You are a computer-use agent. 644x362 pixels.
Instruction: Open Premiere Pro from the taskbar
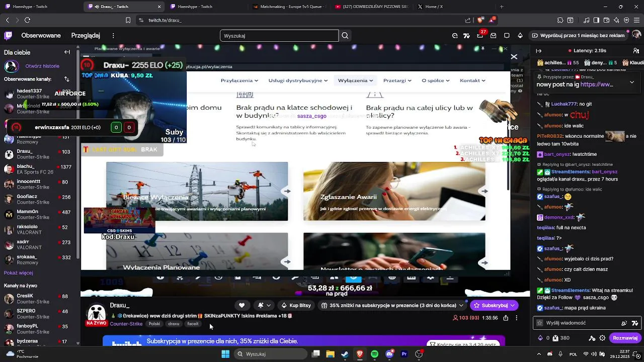tap(404, 354)
